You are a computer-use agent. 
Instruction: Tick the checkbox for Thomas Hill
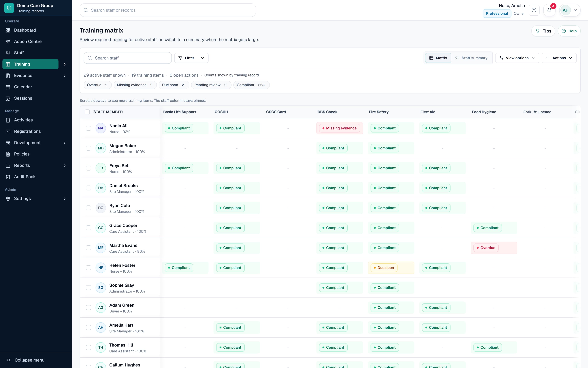pyautogui.click(x=89, y=348)
